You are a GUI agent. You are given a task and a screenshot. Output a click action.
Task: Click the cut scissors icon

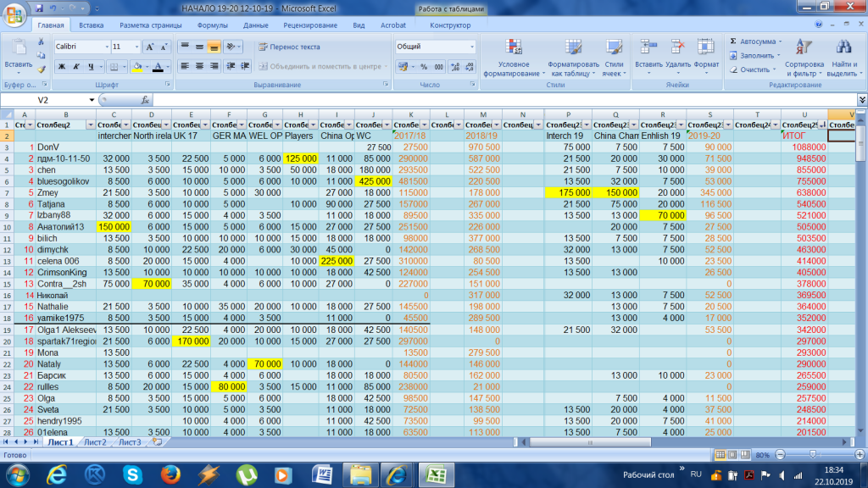[x=42, y=42]
